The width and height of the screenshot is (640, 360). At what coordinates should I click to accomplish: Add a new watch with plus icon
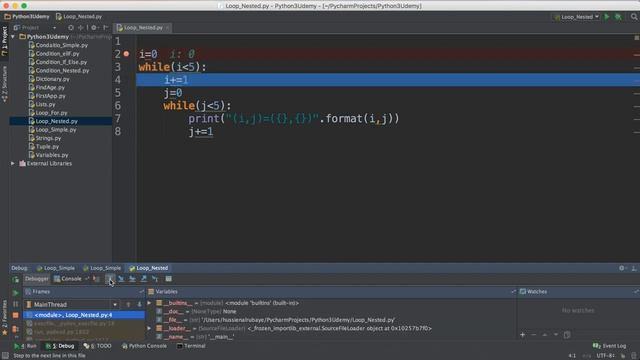click(522, 335)
